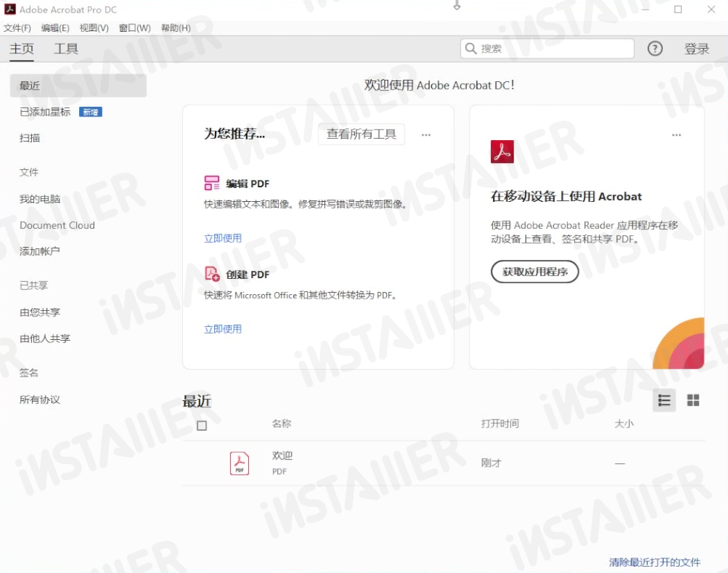728x573 pixels.
Task: Tick the select-all checkbox in recent list
Action: 202,425
